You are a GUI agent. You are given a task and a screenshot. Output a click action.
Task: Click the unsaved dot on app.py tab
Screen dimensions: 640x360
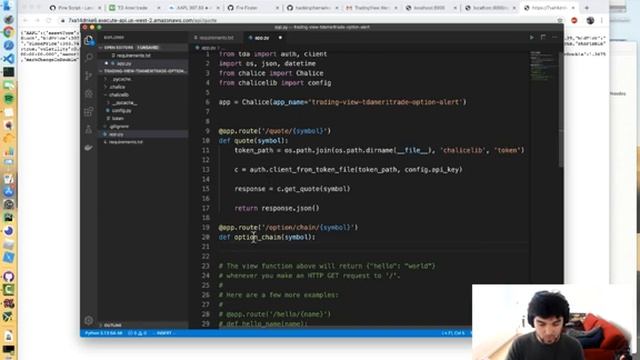click(280, 38)
